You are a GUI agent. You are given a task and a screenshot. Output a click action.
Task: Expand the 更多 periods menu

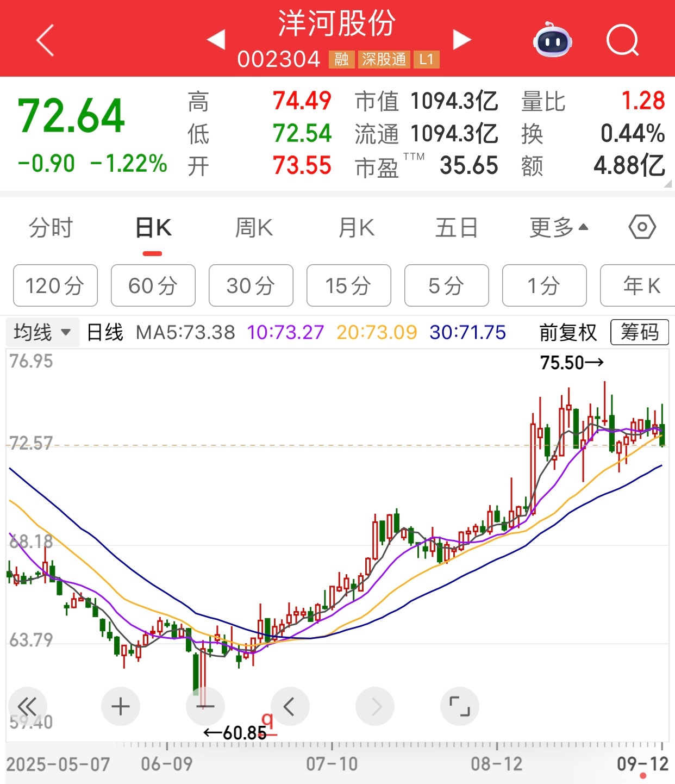559,227
